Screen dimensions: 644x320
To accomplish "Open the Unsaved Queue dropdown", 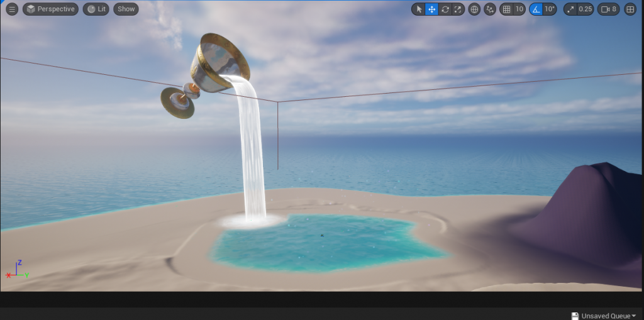I will 609,316.
